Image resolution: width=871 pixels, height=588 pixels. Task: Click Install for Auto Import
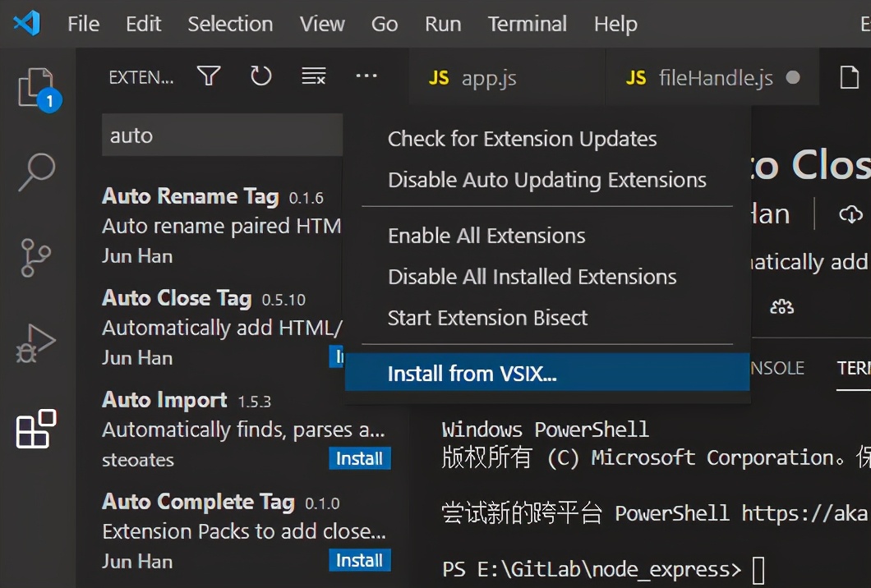tap(359, 458)
